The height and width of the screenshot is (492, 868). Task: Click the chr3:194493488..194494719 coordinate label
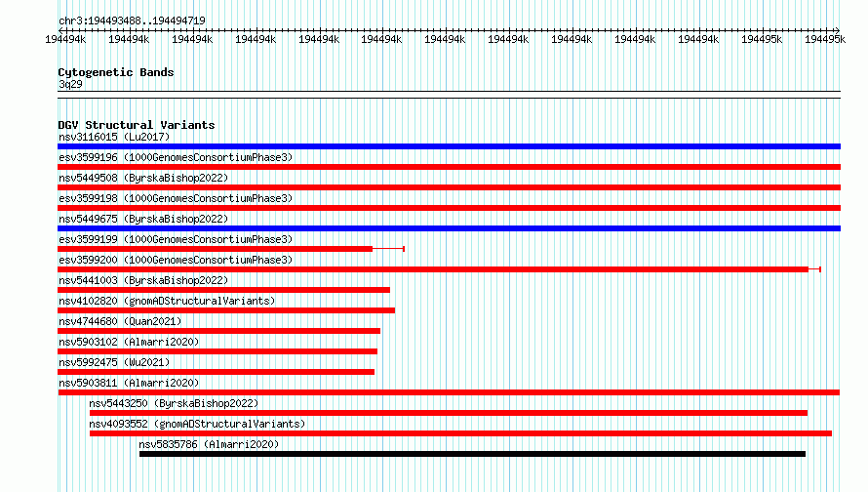pyautogui.click(x=132, y=20)
